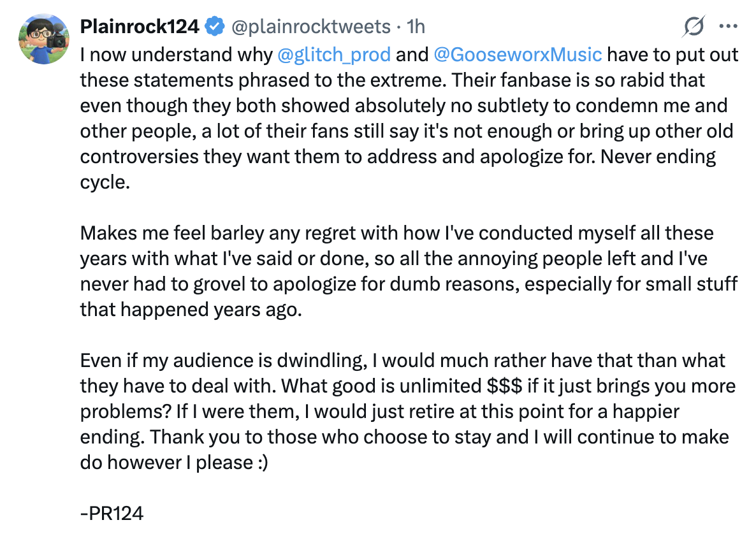This screenshot has width=756, height=534.
Task: Click the line starting 'Makes me feel barley'
Action: [x=396, y=233]
